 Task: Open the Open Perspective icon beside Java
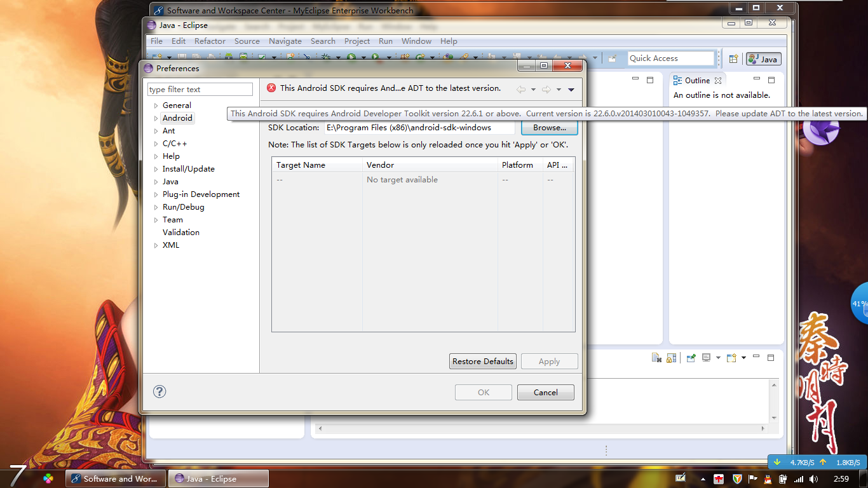click(733, 59)
